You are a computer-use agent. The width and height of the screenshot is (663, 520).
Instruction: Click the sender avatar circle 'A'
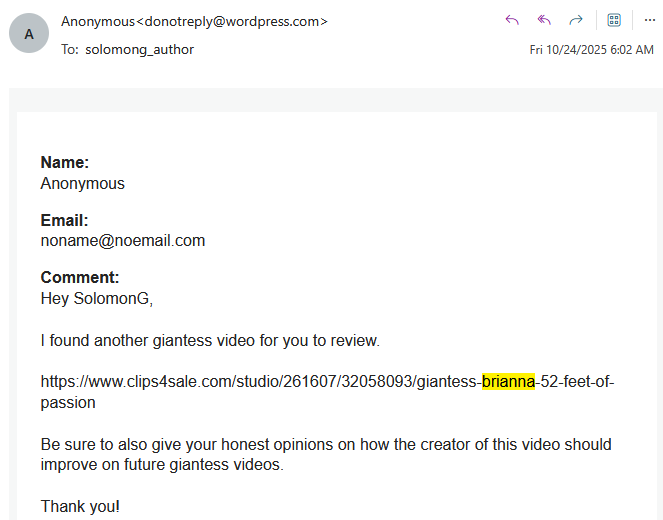(x=29, y=33)
